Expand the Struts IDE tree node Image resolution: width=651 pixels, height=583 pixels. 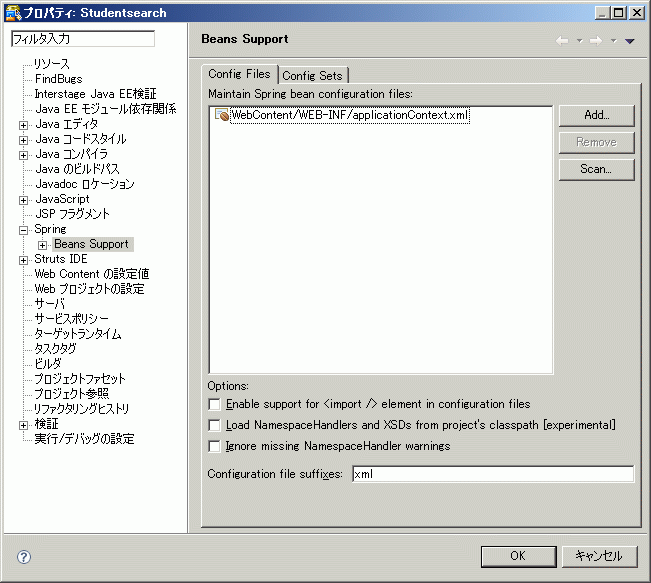[x=24, y=260]
